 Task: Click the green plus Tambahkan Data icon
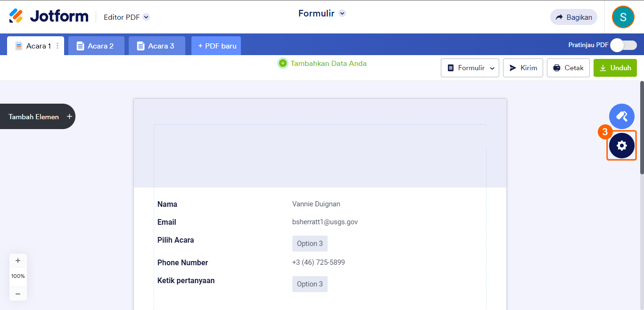coord(283,63)
